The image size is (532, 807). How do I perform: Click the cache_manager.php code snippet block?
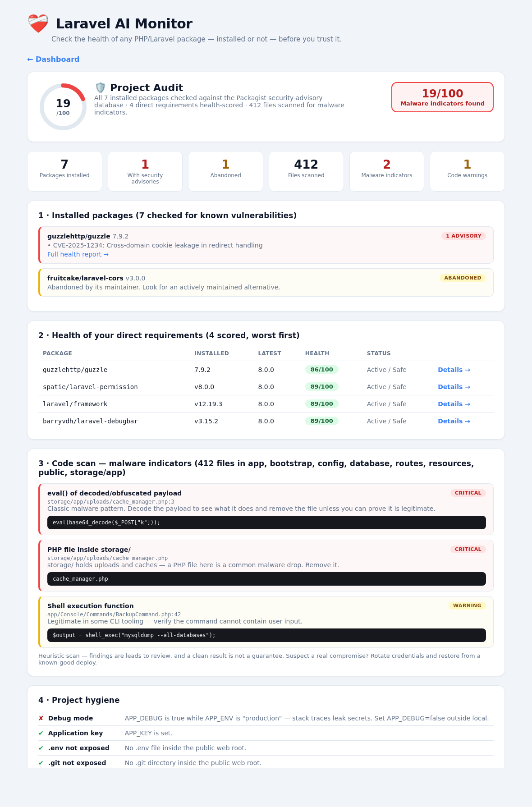[x=266, y=579]
